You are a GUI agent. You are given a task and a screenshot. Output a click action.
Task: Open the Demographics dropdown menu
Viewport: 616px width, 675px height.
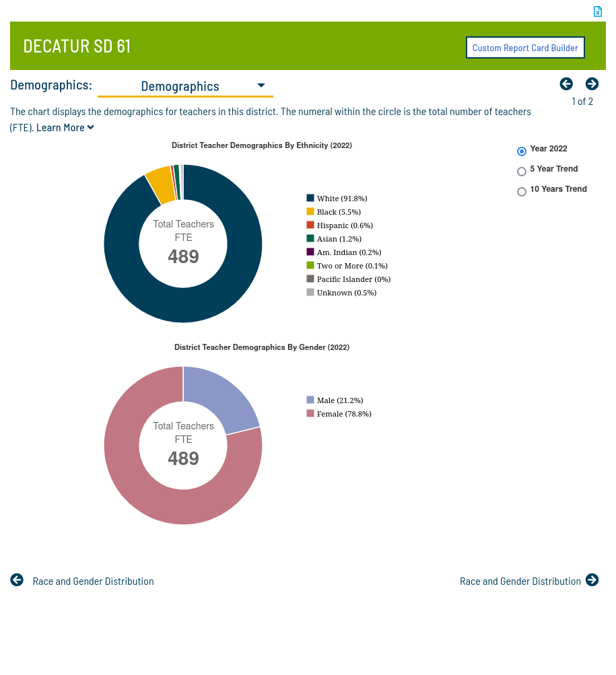click(x=185, y=86)
